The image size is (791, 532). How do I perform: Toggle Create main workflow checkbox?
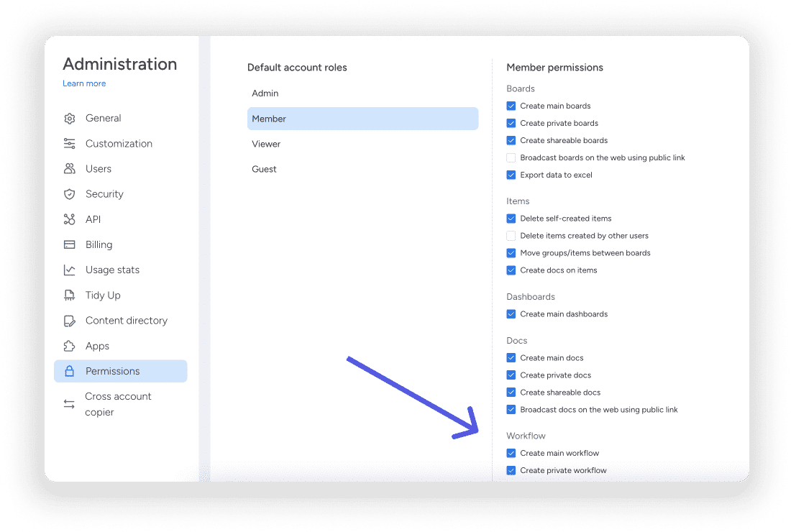point(511,453)
